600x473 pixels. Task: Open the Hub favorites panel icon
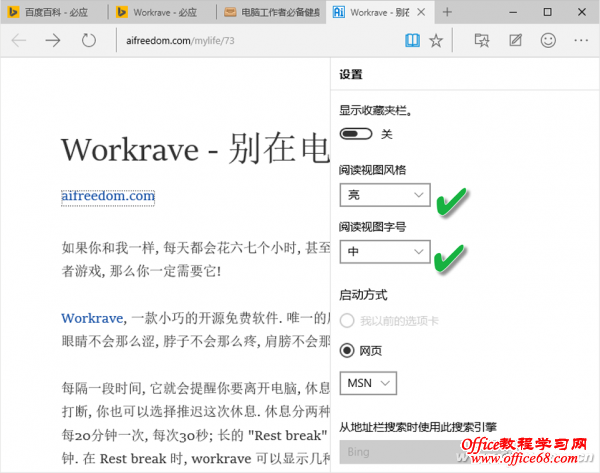point(482,40)
